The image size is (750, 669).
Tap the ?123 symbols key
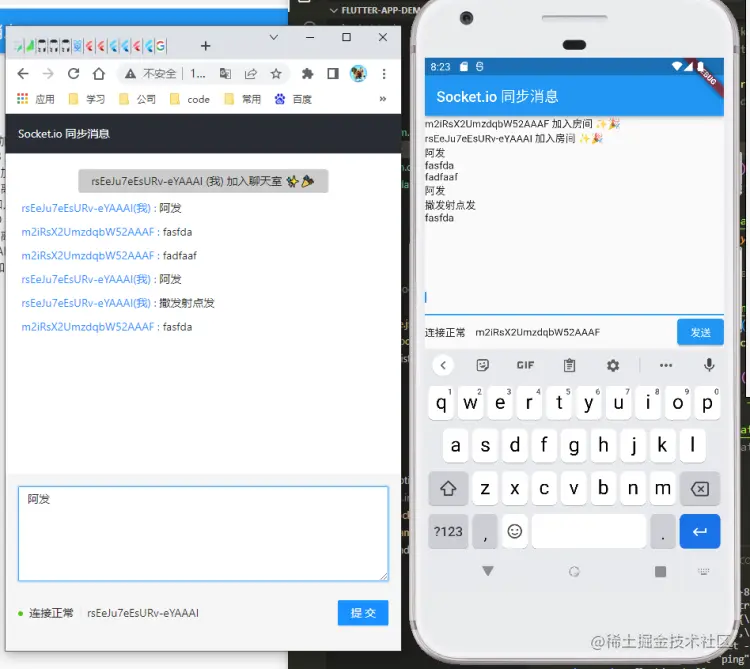pyautogui.click(x=448, y=531)
